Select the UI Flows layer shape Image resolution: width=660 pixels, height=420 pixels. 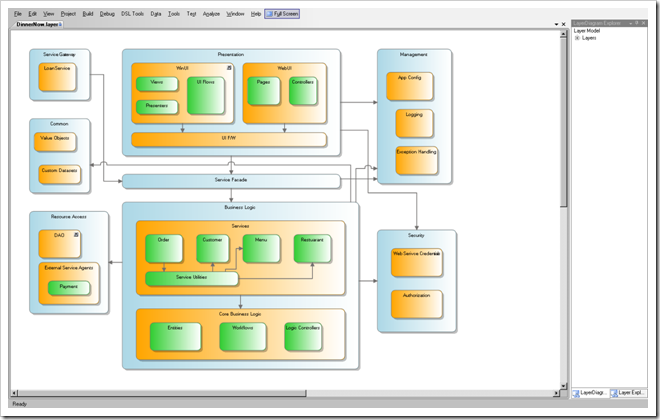[205, 96]
